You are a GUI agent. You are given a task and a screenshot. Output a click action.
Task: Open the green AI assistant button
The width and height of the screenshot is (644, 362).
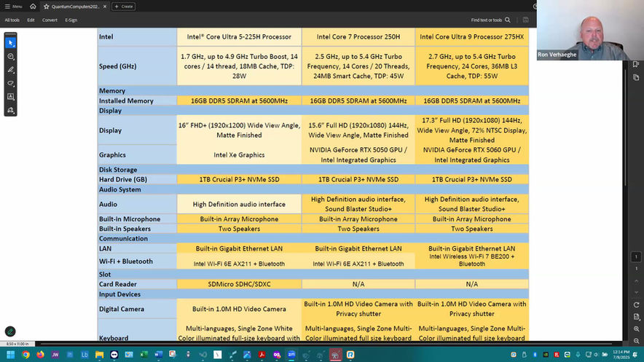coord(10,331)
